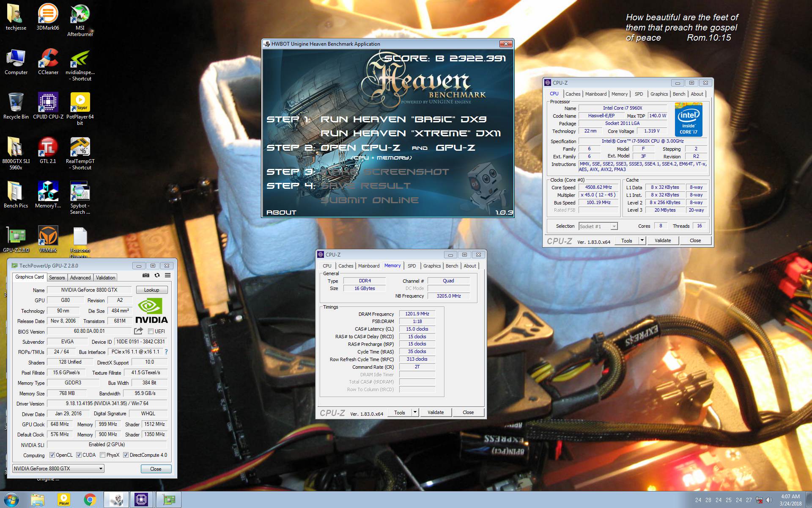Select the Mainboard tab in CPU-Z CPU window
Viewport: 812px width, 508px height.
(596, 94)
